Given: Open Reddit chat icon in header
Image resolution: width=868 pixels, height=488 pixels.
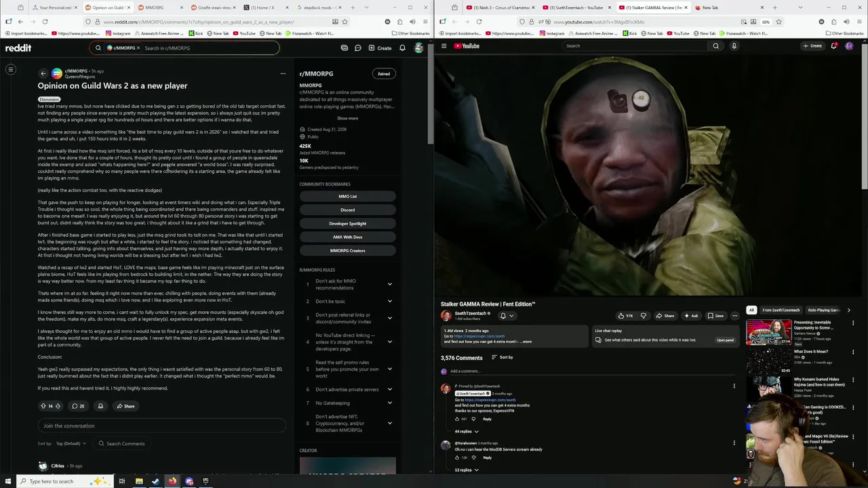Looking at the screenshot, I should tap(357, 48).
